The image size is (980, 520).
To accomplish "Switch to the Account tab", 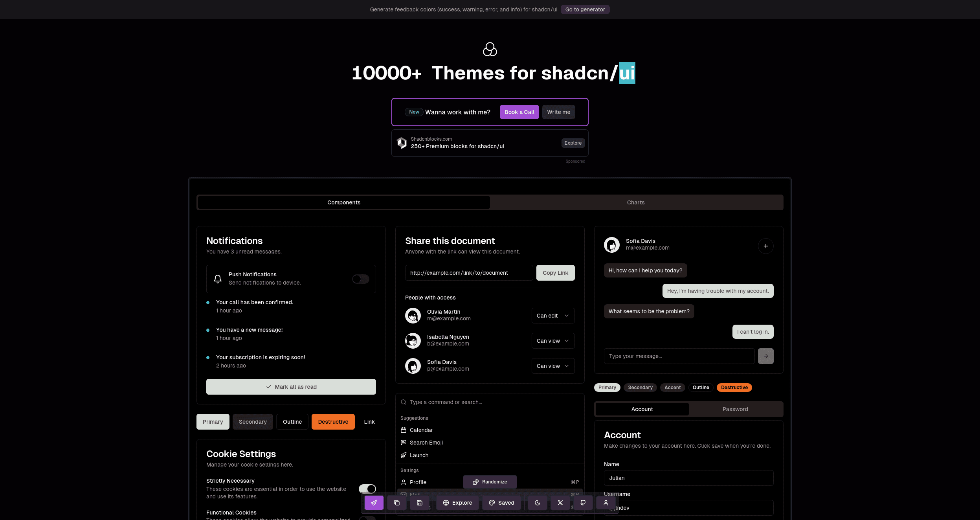I will pos(642,409).
